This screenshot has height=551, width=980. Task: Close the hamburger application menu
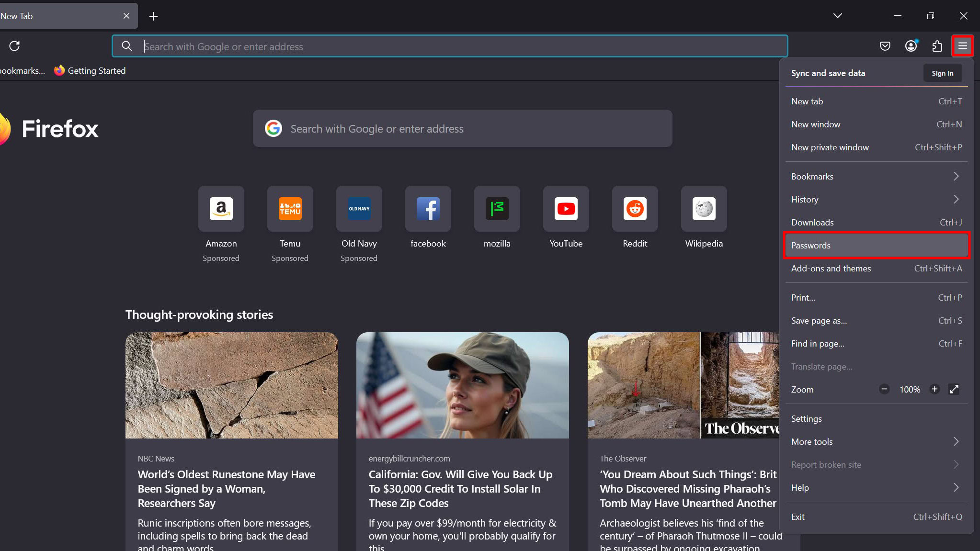pyautogui.click(x=962, y=46)
